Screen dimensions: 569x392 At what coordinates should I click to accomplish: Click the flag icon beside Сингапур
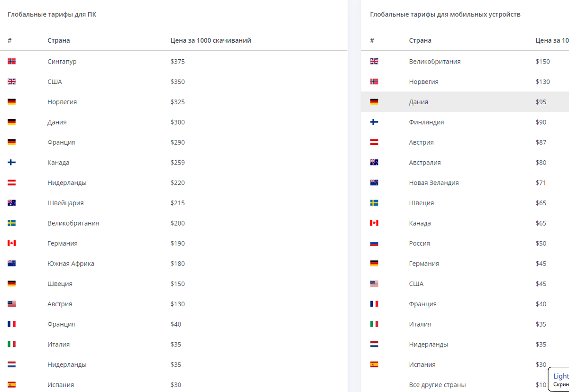coord(12,62)
